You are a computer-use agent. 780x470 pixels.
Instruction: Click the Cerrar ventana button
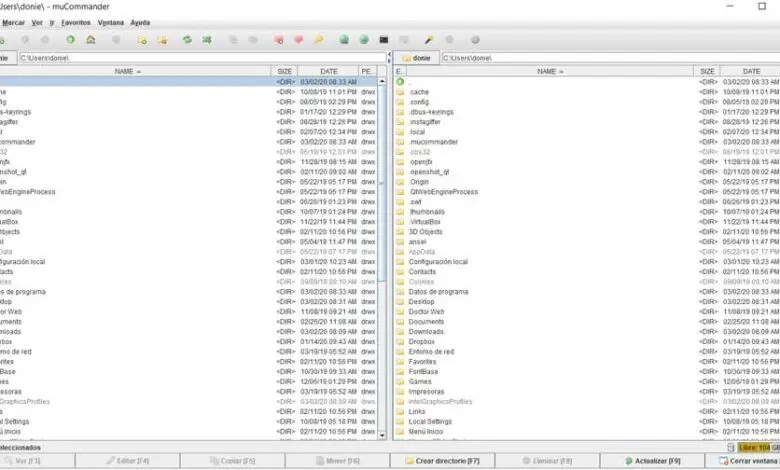pos(743,461)
